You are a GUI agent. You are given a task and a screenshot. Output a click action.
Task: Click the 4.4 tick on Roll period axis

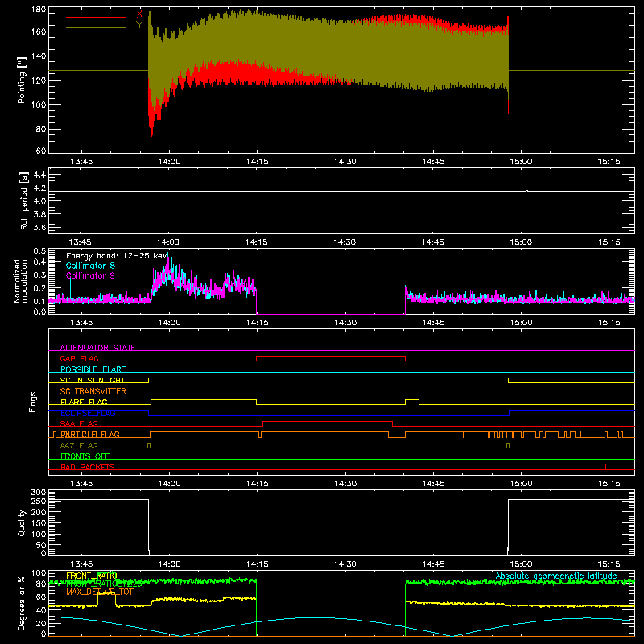pos(39,175)
